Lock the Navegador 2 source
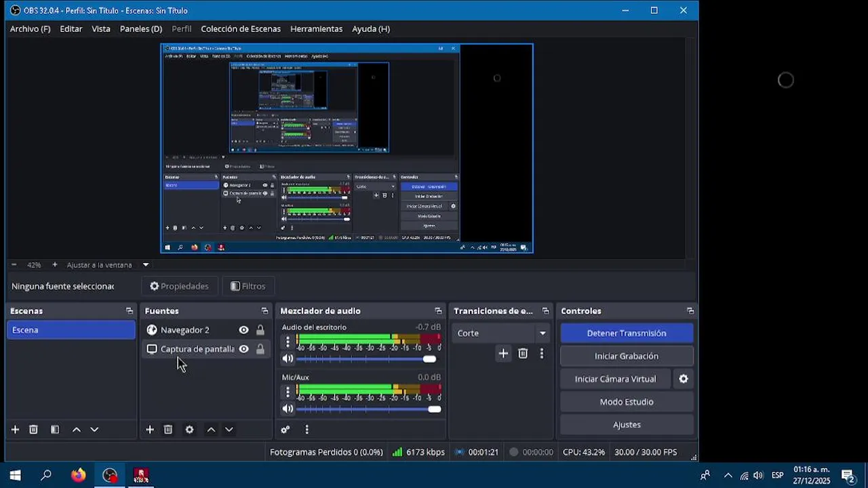This screenshot has height=488, width=868. pos(260,330)
